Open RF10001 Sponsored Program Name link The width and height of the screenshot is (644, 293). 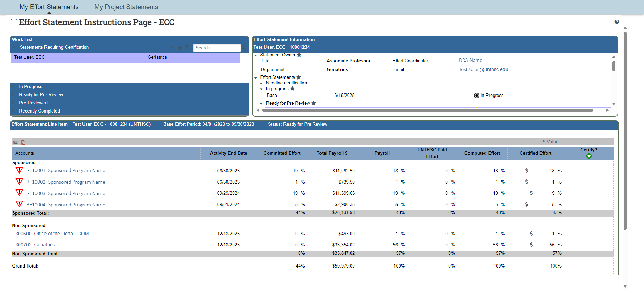pyautogui.click(x=66, y=171)
